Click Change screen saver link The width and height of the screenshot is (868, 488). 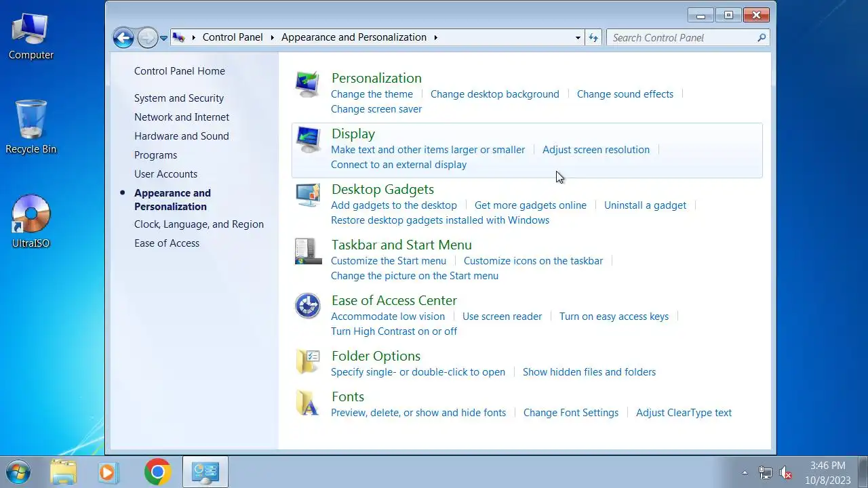pyautogui.click(x=376, y=109)
